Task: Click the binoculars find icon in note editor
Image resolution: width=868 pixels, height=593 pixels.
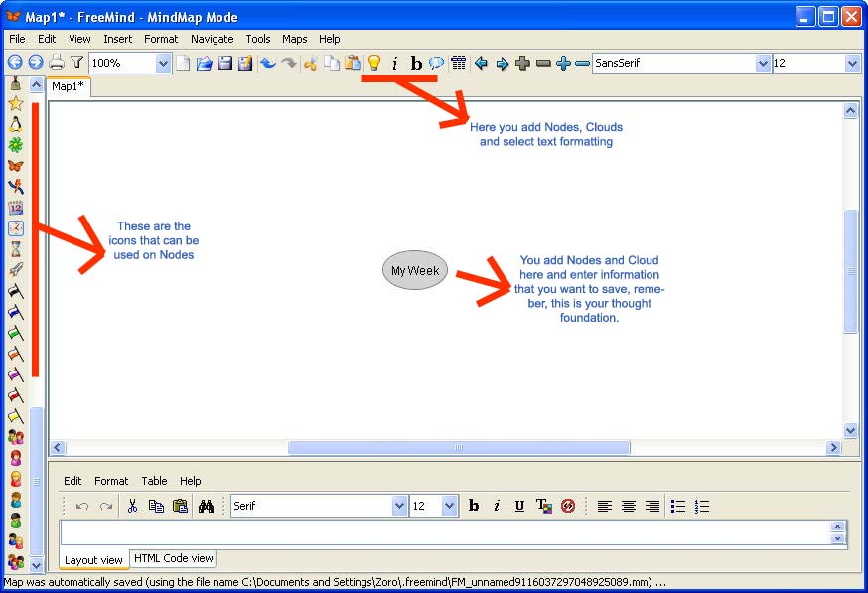Action: (x=207, y=506)
